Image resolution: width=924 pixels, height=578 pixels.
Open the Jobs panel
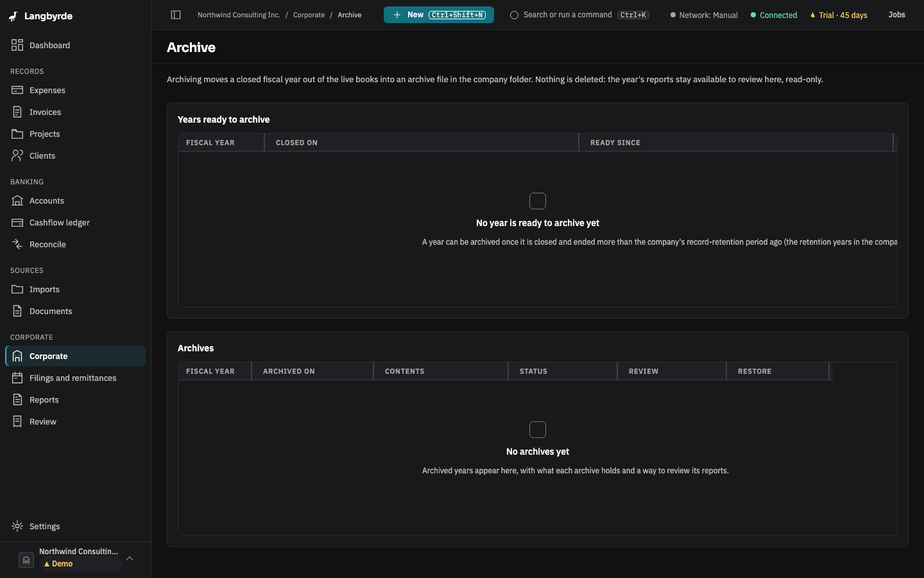pos(896,15)
